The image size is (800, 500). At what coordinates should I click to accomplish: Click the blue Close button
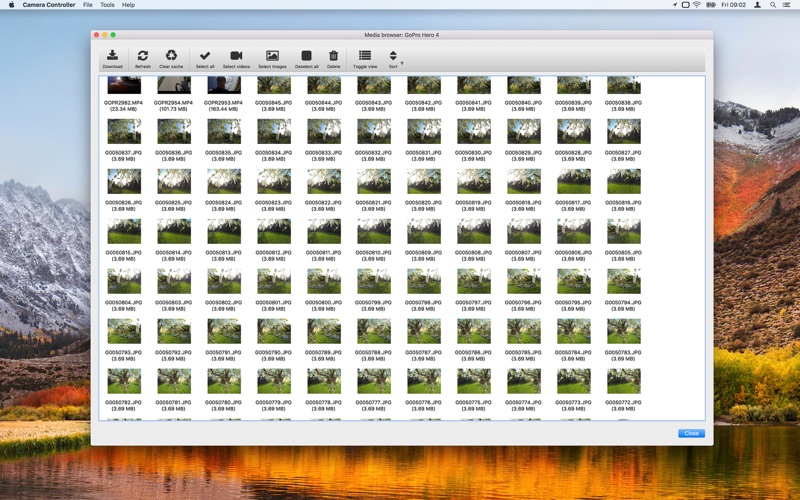pos(690,433)
